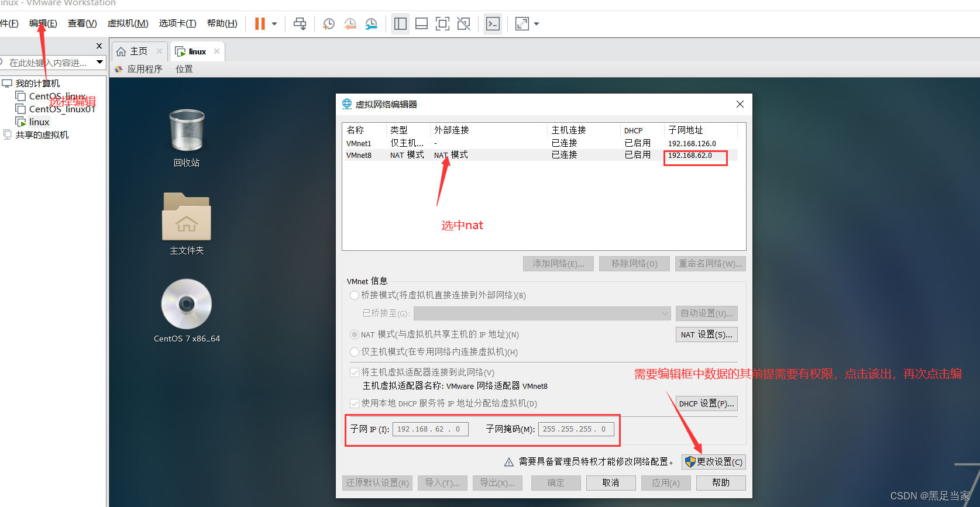The image size is (980, 507).
Task: Click the 添加网络(E)... button
Action: 558,264
